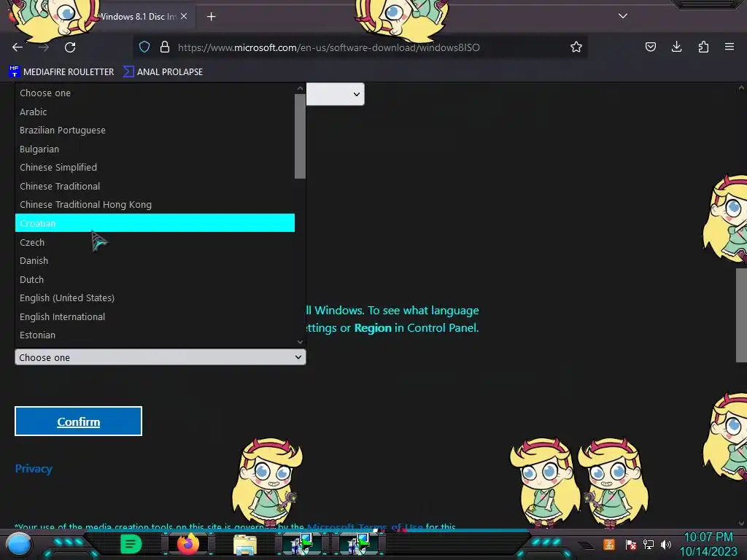Click language list scroll up arrow

pyautogui.click(x=300, y=88)
